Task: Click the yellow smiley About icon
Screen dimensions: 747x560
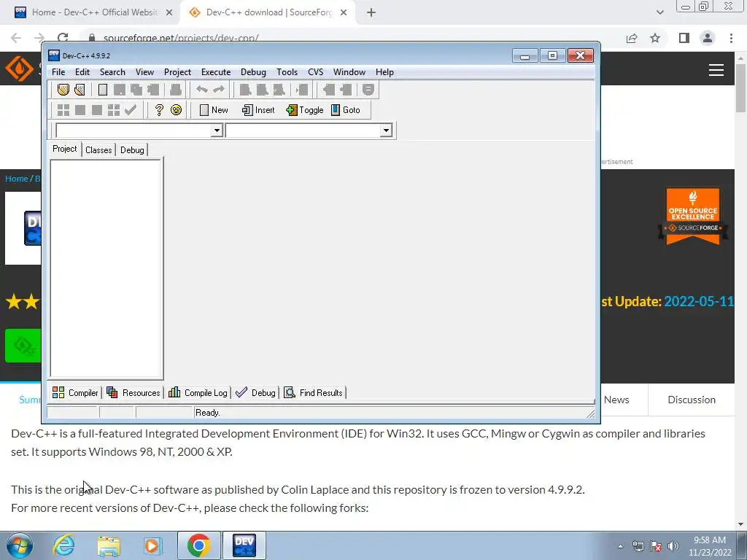Action: 177,110
